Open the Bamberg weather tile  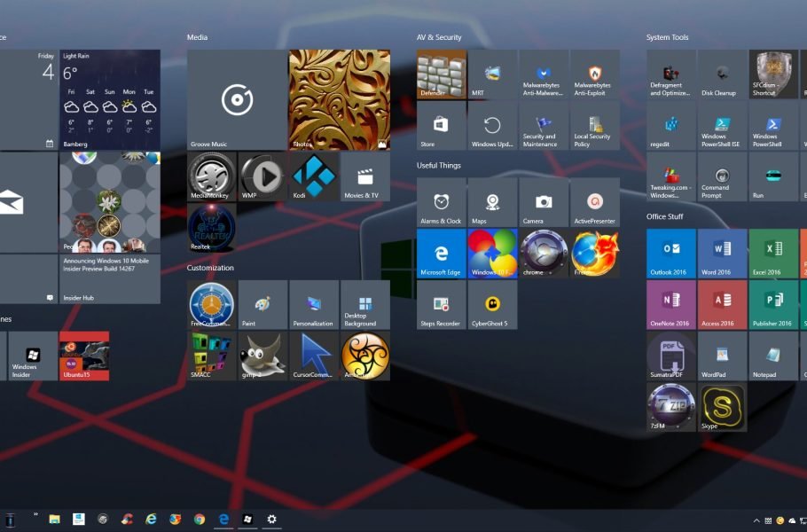tap(110, 100)
